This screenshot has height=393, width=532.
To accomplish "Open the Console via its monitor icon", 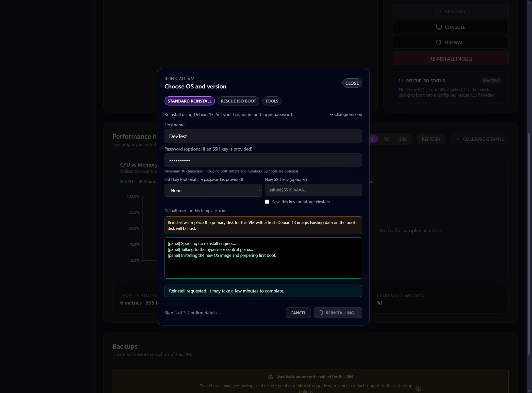I will click(x=439, y=27).
